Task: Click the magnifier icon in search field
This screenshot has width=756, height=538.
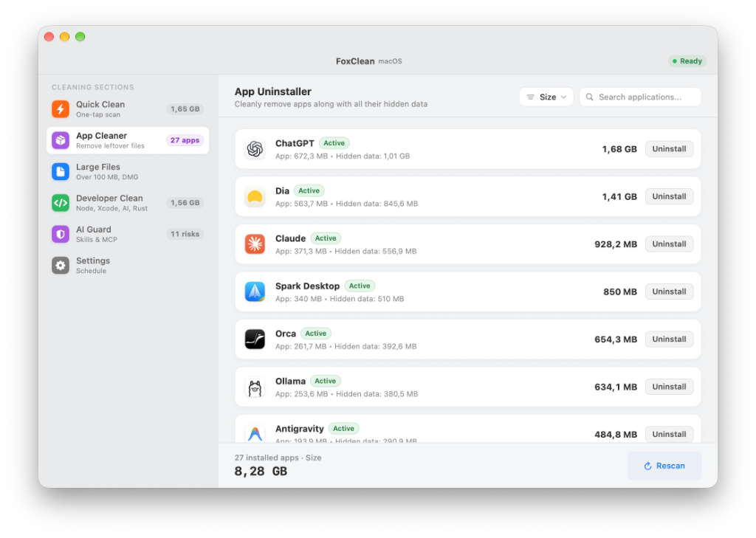Action: click(x=589, y=97)
